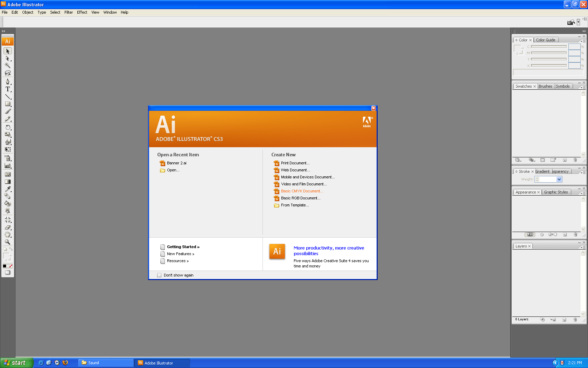
Task: Click the Start button on the taskbar
Action: coord(16,363)
